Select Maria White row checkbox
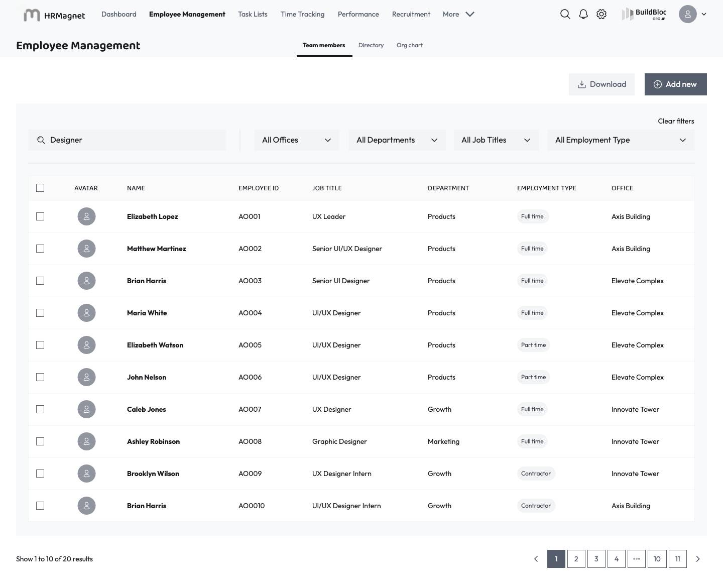Screen dimensions: 723x588 click(40, 313)
